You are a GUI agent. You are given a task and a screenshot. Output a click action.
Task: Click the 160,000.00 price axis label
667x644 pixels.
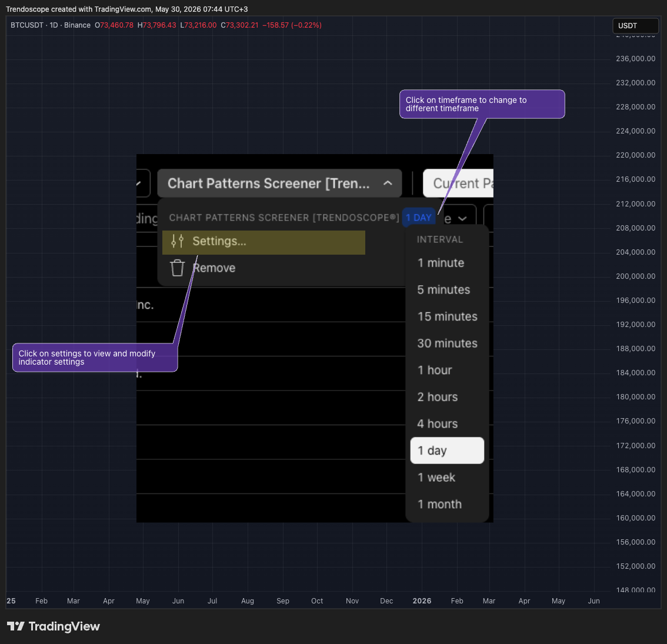click(635, 518)
